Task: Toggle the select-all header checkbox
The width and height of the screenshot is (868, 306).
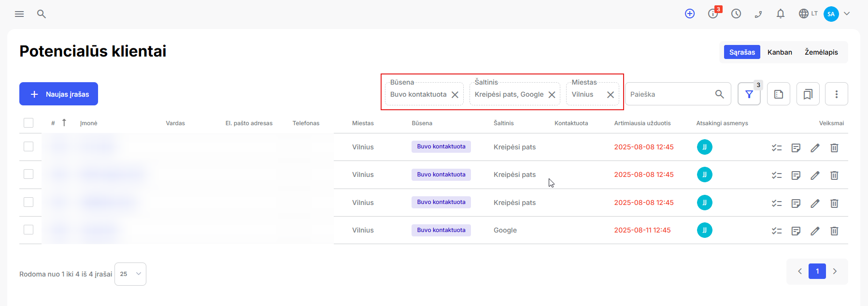Action: [28, 123]
